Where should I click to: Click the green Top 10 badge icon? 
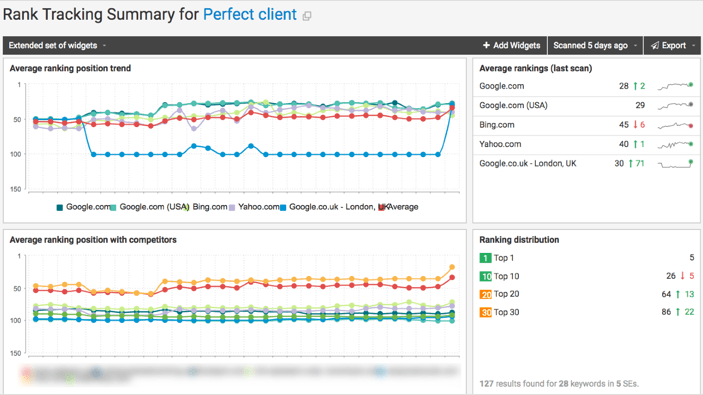pyautogui.click(x=486, y=276)
